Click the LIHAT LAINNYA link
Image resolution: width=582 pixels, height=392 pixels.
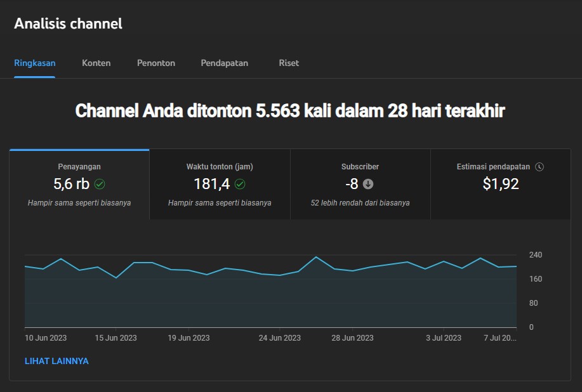[x=56, y=361]
